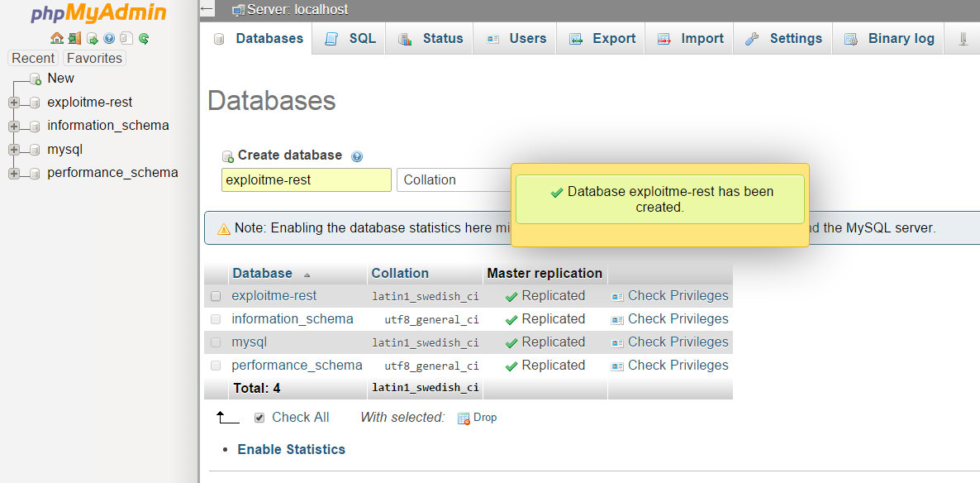The image size is (980, 483).
Task: Open the performance_schema link in table
Action: point(297,366)
